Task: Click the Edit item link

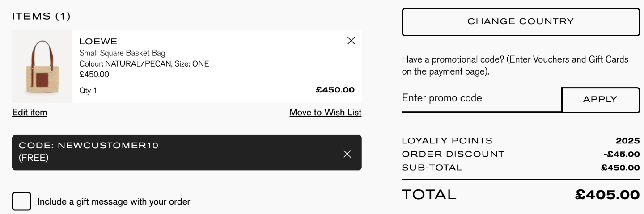Action: [30, 112]
